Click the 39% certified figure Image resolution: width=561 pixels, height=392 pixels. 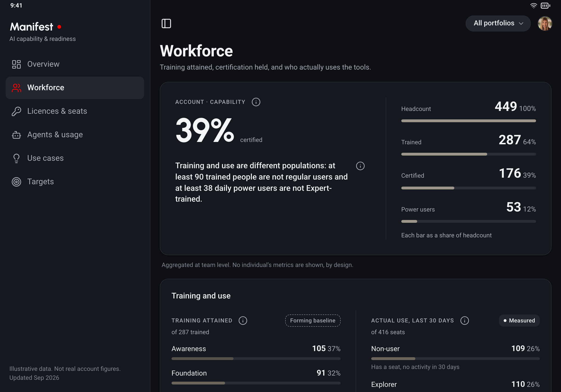coord(205,130)
